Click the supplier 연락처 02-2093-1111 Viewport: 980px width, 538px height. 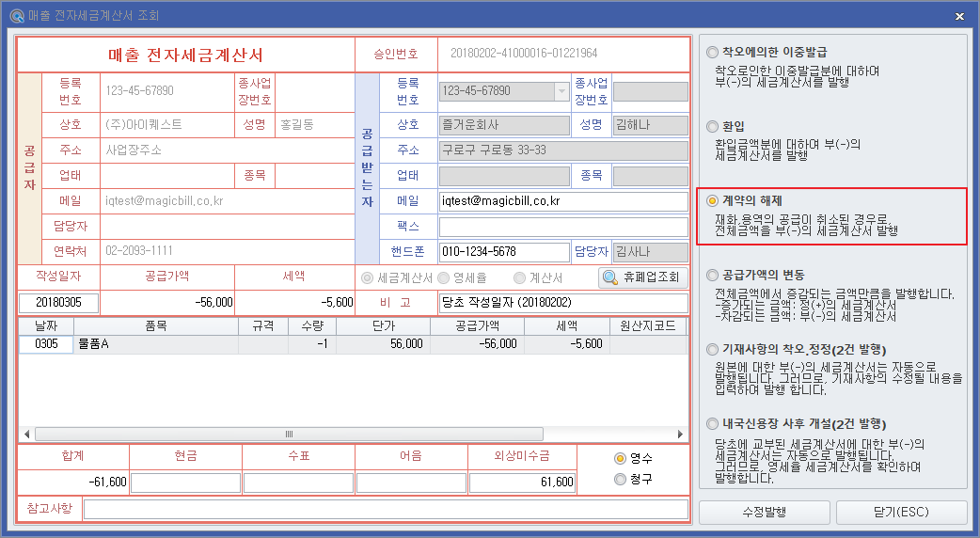click(139, 251)
